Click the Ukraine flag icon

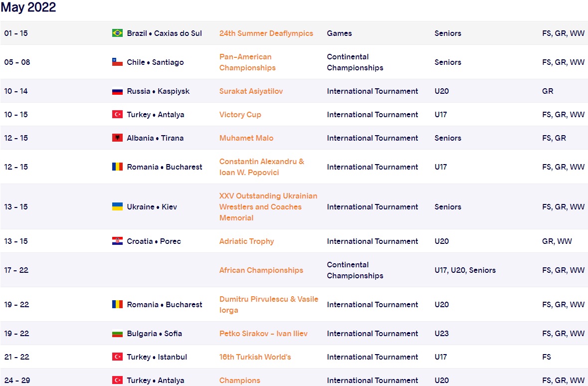tap(117, 207)
